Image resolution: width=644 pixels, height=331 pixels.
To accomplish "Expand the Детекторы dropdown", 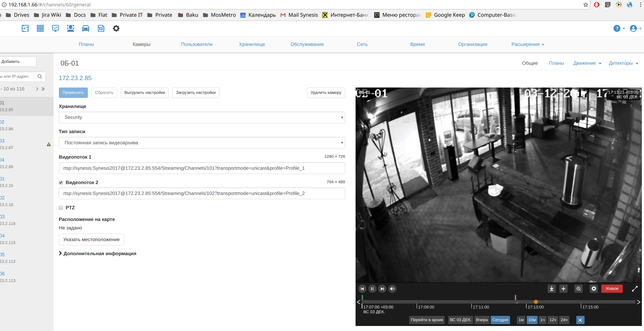I will (x=623, y=63).
